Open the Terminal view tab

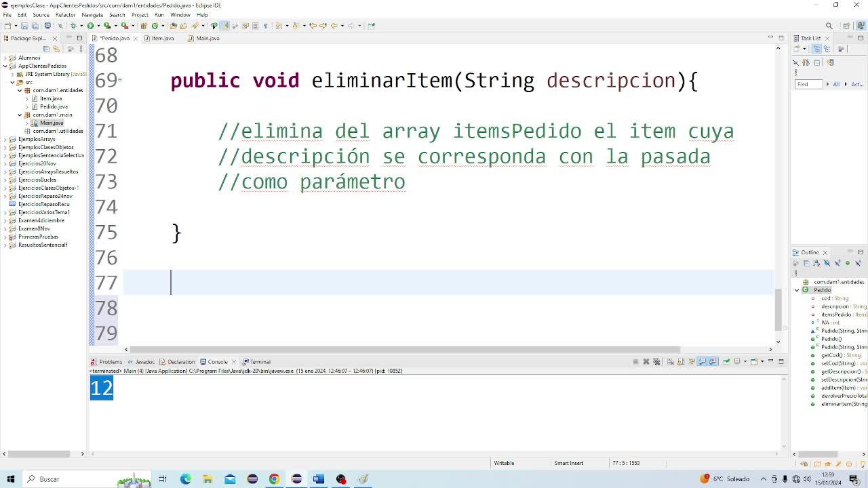coord(257,362)
